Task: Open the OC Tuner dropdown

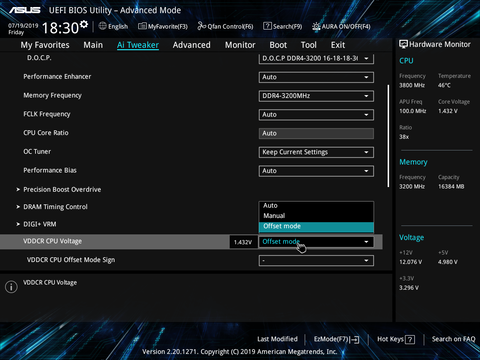Action: 316,152
